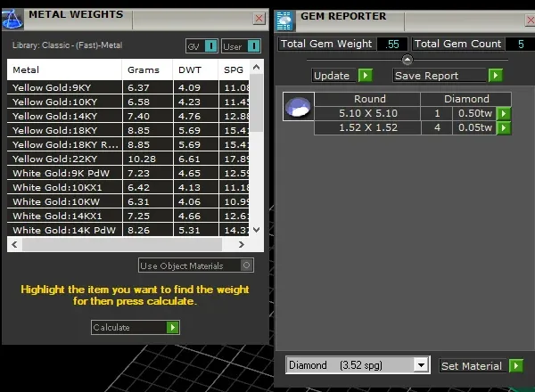The image size is (535, 392).
Task: Select the Yellow Gold:18KY R... row
Action: [128, 145]
